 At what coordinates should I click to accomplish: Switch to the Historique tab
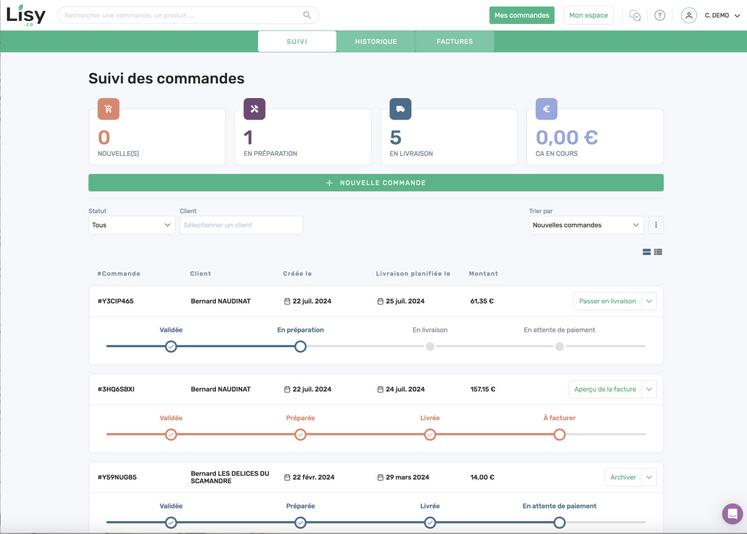(x=376, y=41)
